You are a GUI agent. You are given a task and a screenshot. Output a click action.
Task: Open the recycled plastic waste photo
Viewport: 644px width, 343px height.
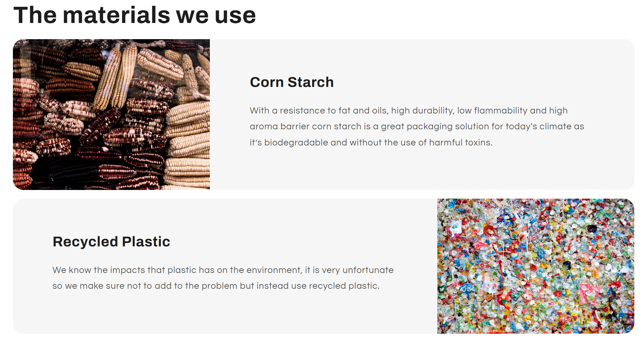point(535,266)
